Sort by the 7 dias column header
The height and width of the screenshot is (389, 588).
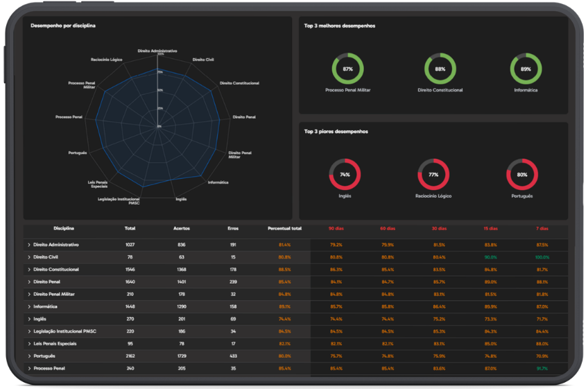click(x=542, y=228)
